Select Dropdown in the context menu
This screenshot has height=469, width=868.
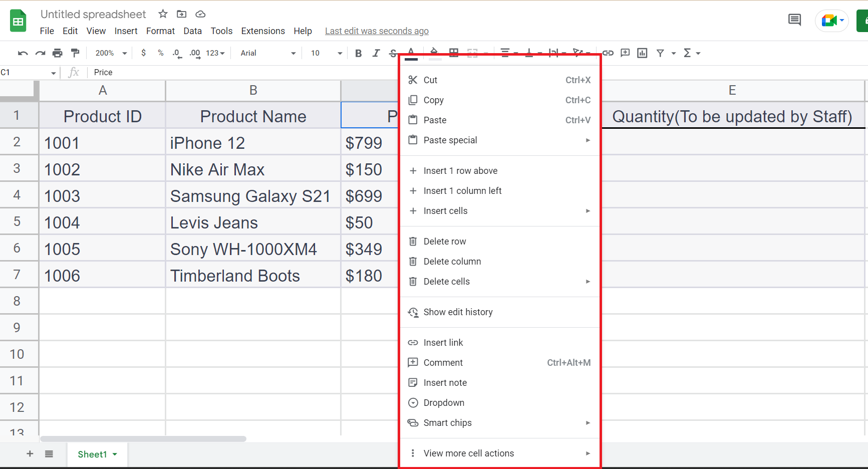pos(444,403)
